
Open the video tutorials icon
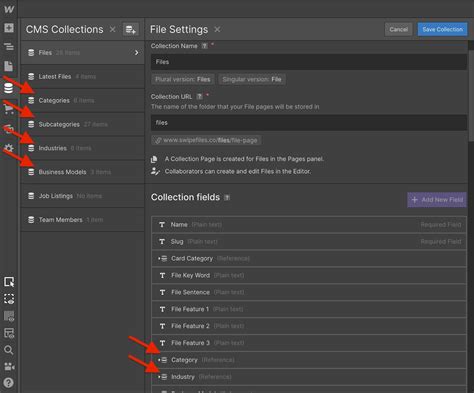pyautogui.click(x=9, y=367)
